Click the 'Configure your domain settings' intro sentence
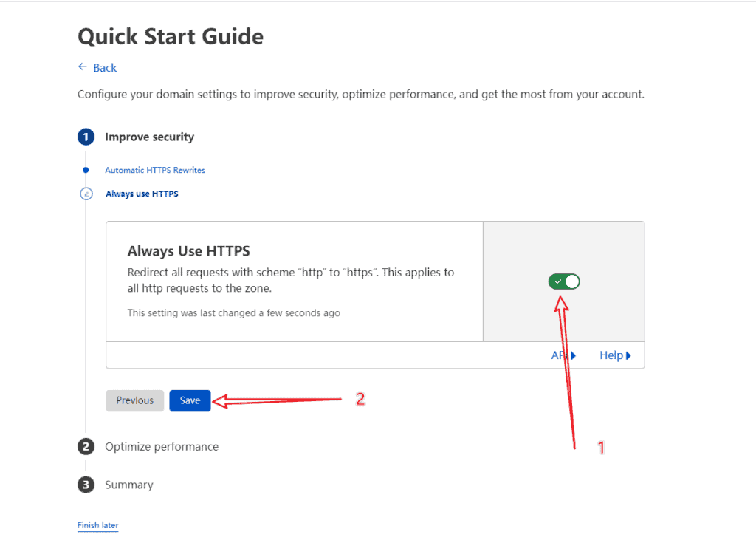Viewport: 756px width, 557px height. (360, 94)
